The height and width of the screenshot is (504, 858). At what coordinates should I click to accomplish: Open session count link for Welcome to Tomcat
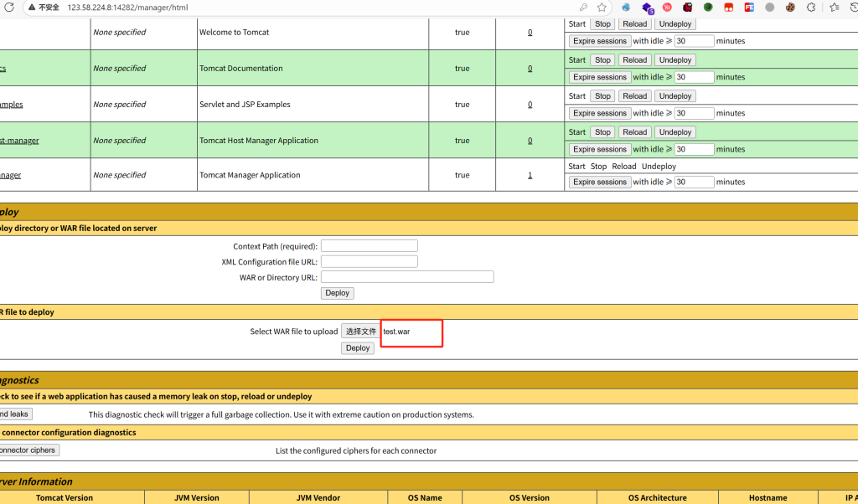pyautogui.click(x=530, y=33)
